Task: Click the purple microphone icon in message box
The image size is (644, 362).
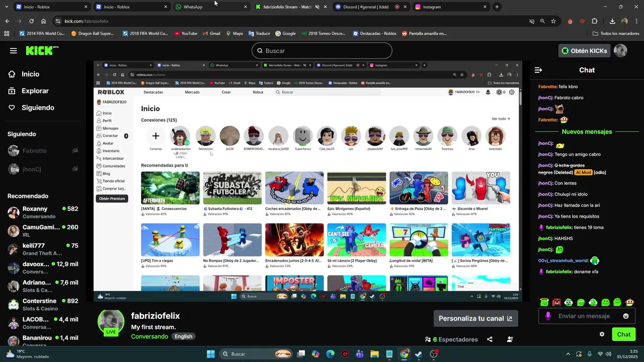Action: [x=548, y=316]
